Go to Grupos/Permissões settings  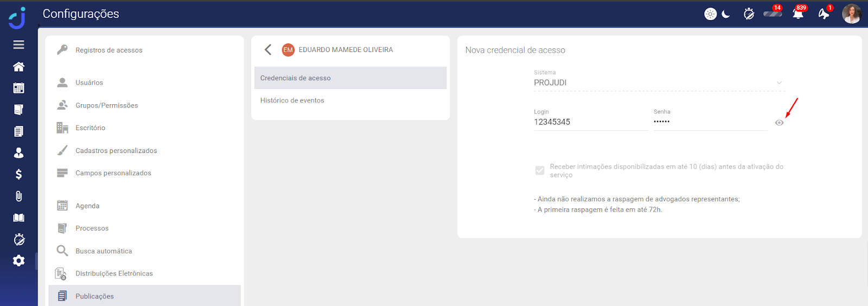click(x=106, y=105)
